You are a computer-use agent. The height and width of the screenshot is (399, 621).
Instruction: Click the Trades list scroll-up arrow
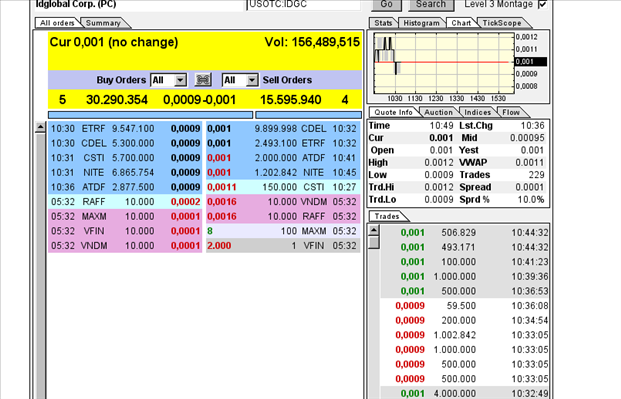[374, 230]
